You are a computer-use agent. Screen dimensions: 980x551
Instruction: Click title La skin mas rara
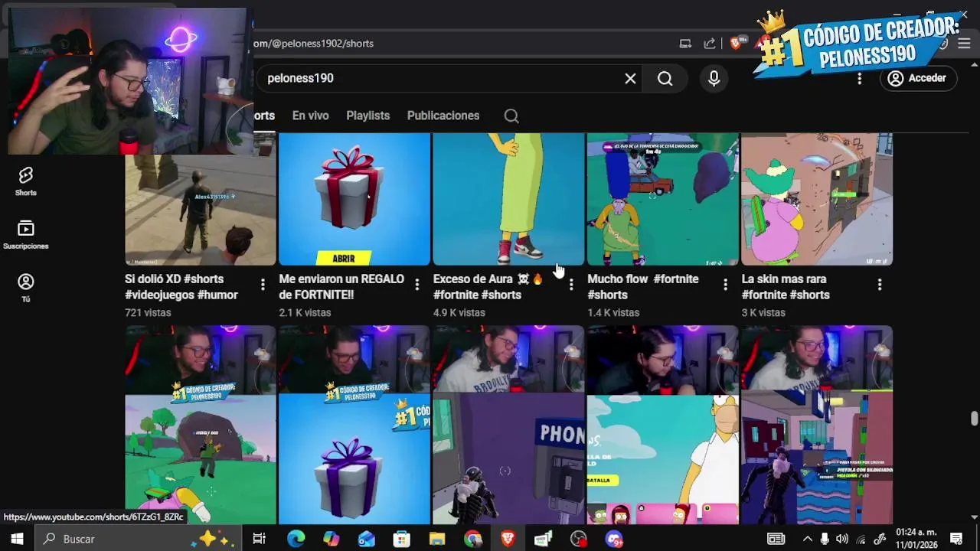pos(786,287)
